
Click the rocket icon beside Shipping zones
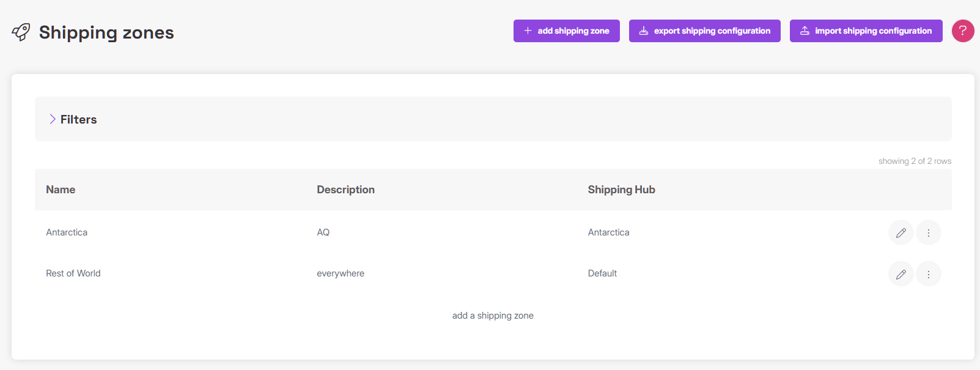click(x=21, y=32)
